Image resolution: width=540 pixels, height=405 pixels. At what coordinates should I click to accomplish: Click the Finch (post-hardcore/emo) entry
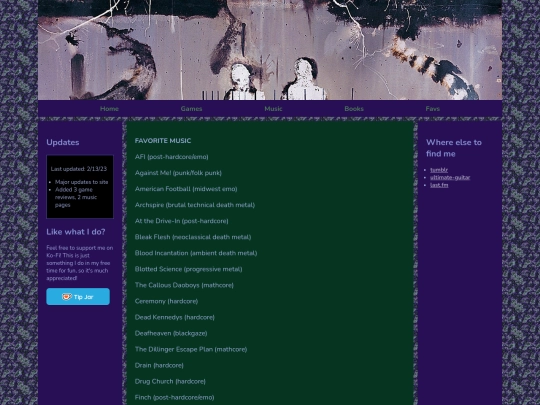pyautogui.click(x=174, y=397)
